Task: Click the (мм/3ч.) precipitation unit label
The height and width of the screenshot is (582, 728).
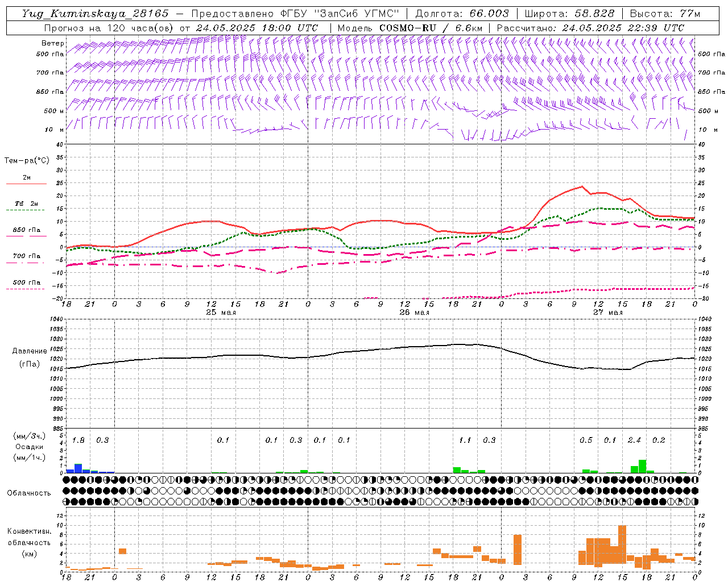Action: 30,436
